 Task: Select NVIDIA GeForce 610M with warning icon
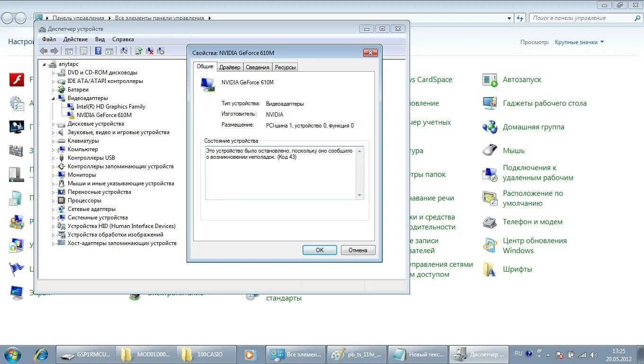click(x=99, y=115)
